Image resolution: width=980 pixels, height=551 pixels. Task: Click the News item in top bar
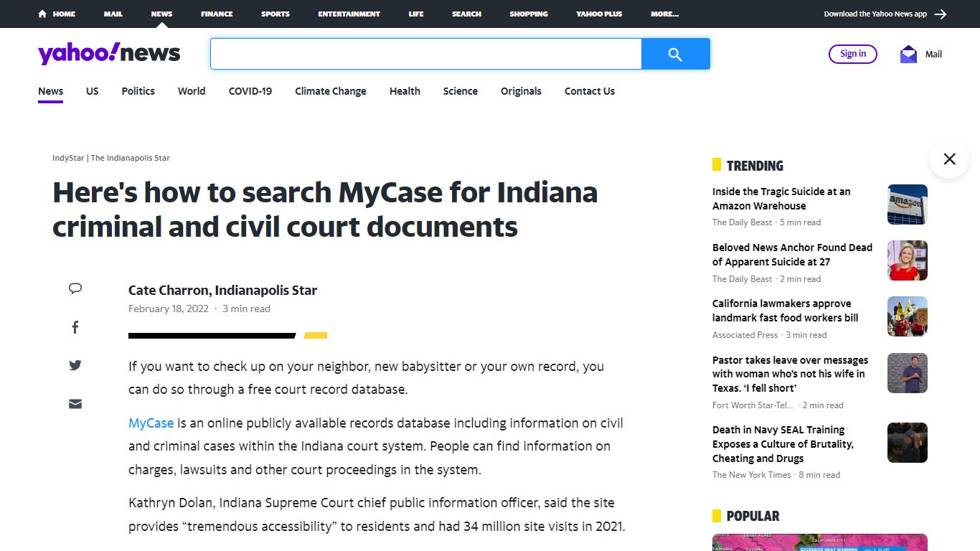tap(161, 14)
